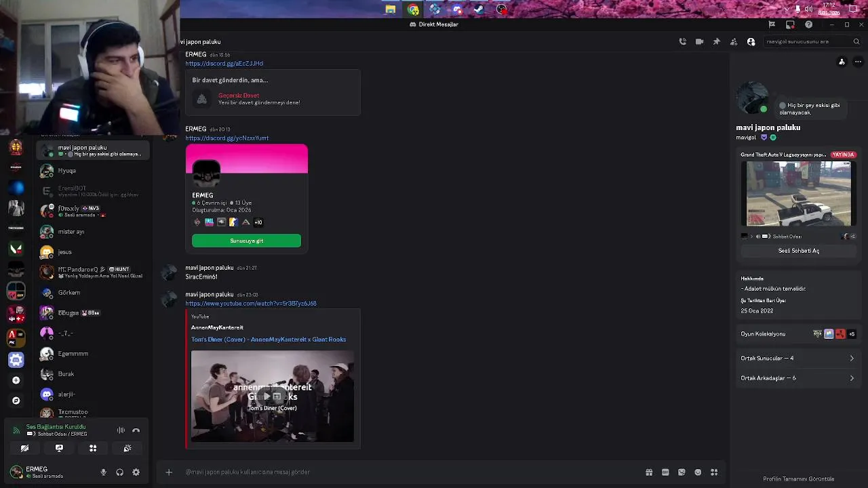Open the gift icon in message bar
The height and width of the screenshot is (488, 868).
coord(649,472)
